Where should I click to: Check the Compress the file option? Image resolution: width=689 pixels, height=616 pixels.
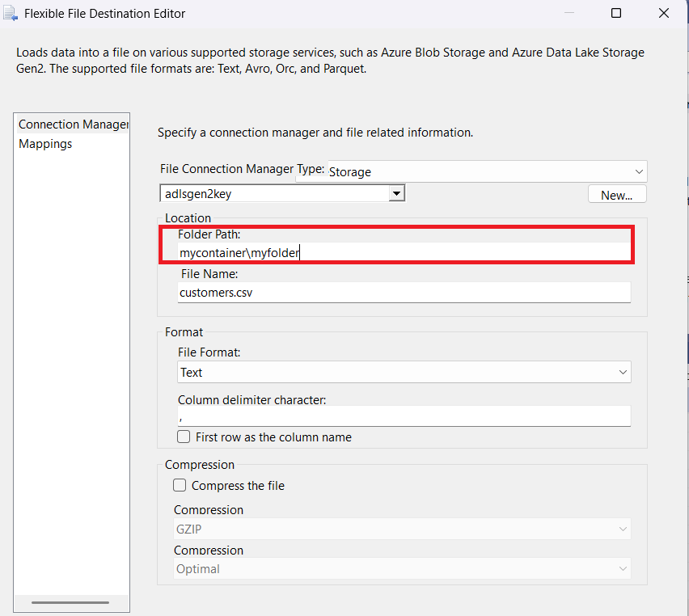(x=180, y=485)
